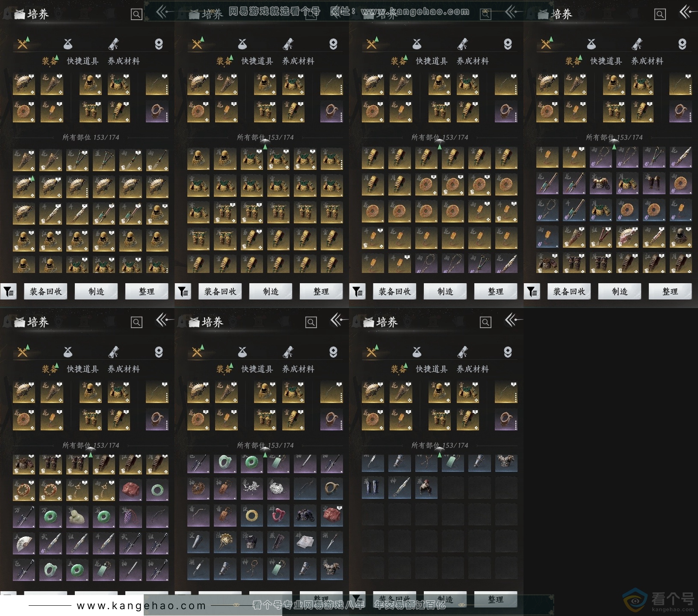Viewport: 698px width, 616px height.
Task: Switch to 快捷道具 tab in the top-right panel
Action: pos(606,61)
